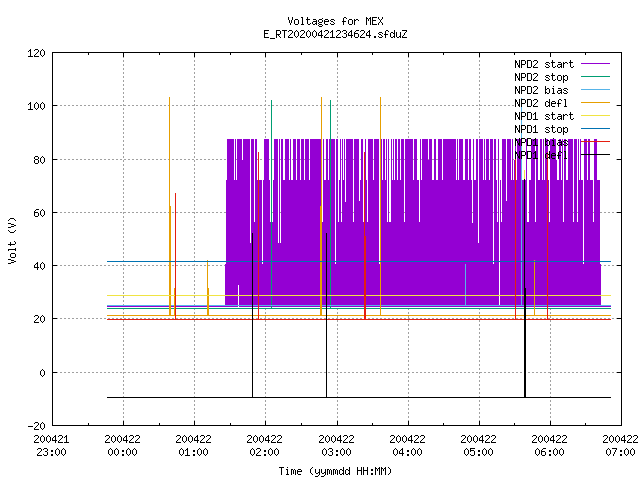Click the x-axis label 200422 06:00
The image size is (640, 480).
pos(549,446)
